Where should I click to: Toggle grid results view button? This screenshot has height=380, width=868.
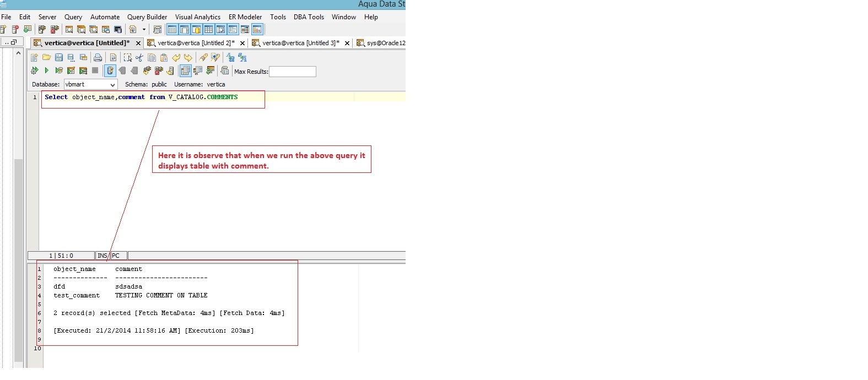pyautogui.click(x=186, y=70)
